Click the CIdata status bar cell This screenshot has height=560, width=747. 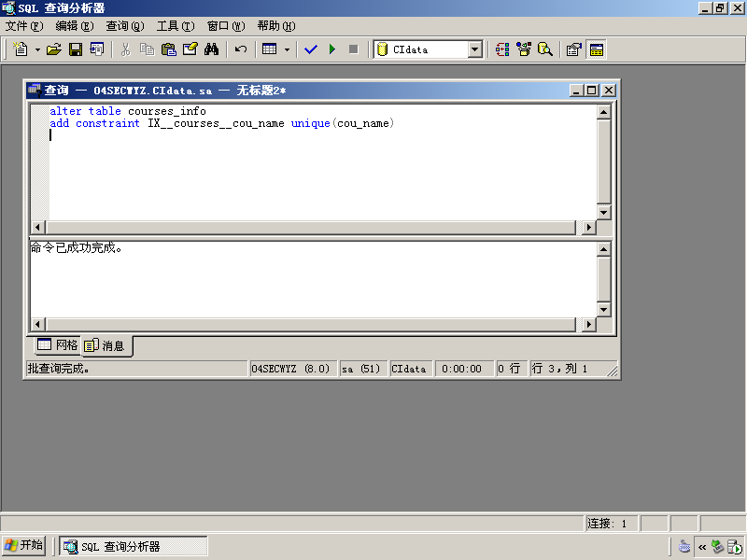pos(411,369)
